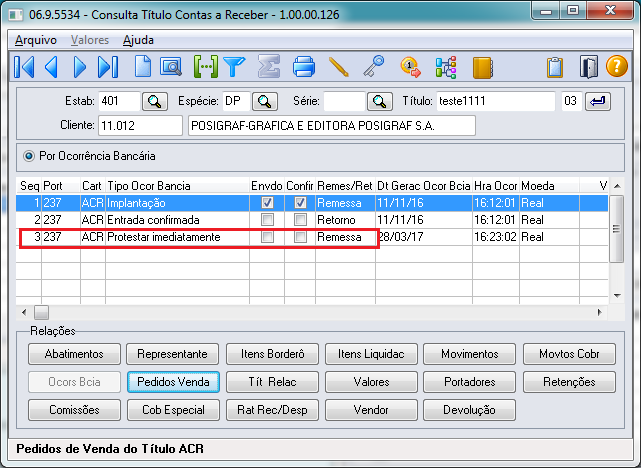The height and width of the screenshot is (468, 641).
Task: Jump to the last record
Action: [x=108, y=66]
